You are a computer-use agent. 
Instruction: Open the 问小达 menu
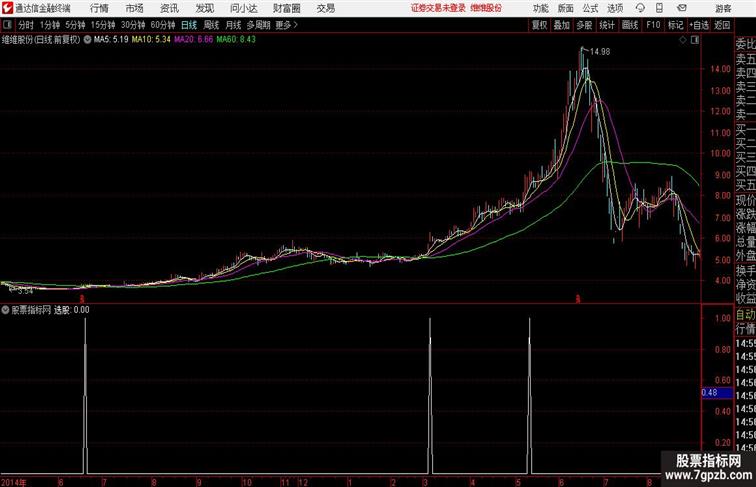point(243,8)
